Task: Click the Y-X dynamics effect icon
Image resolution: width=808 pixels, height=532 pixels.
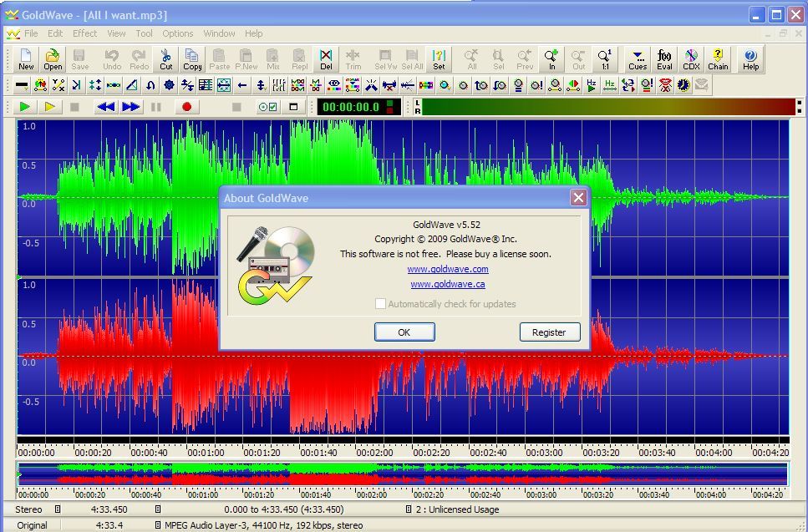Action: point(58,85)
